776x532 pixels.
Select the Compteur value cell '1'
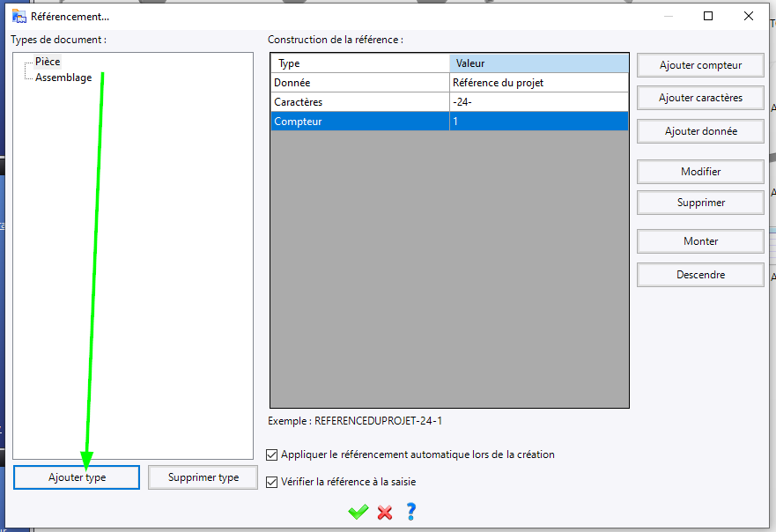[539, 122]
